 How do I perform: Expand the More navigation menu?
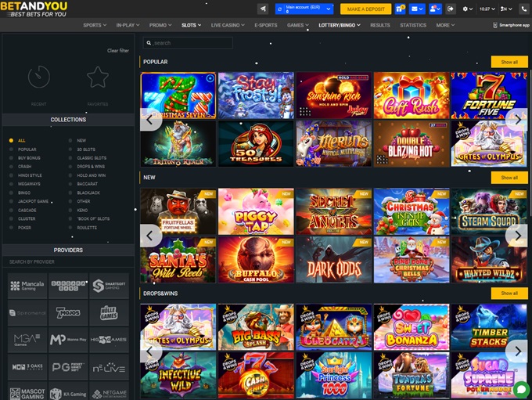[445, 25]
